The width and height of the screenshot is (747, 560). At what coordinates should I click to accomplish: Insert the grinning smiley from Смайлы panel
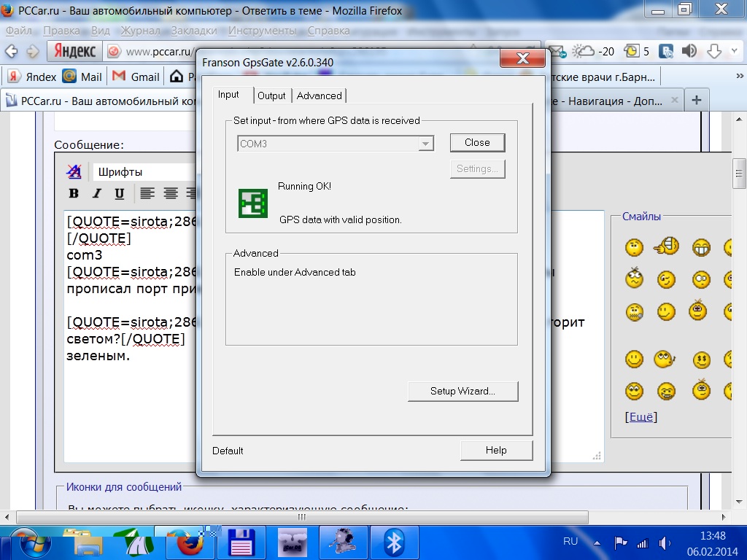pyautogui.click(x=701, y=247)
